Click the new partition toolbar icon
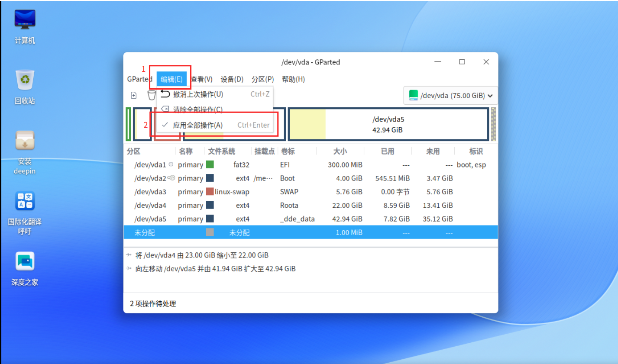Image resolution: width=618 pixels, height=364 pixels. point(134,95)
